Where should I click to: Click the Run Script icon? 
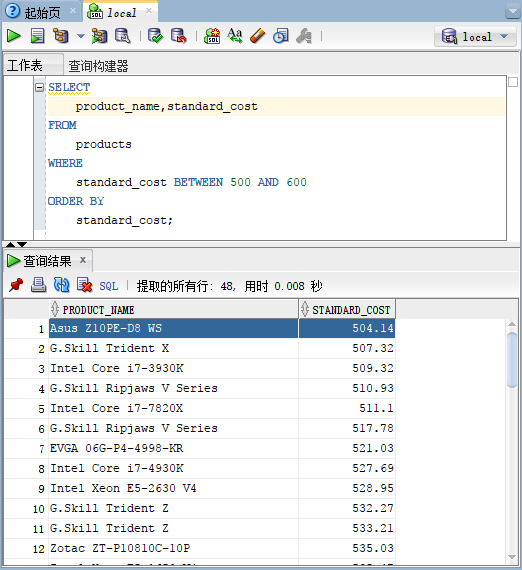tap(37, 36)
